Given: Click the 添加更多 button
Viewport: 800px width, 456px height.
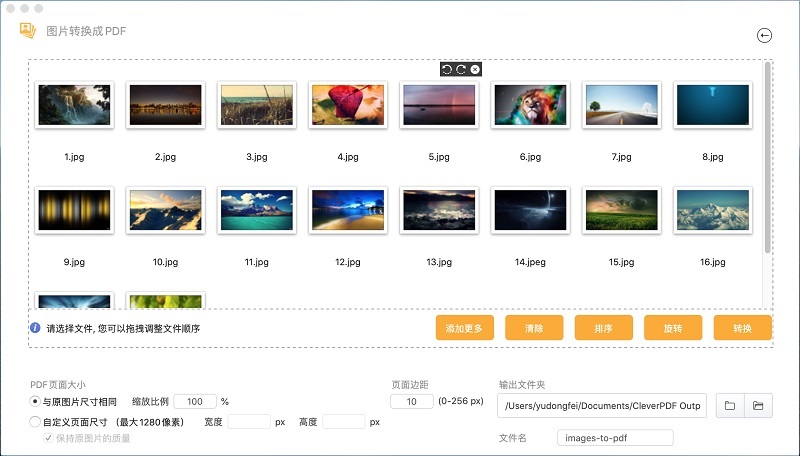Looking at the screenshot, I should [464, 328].
